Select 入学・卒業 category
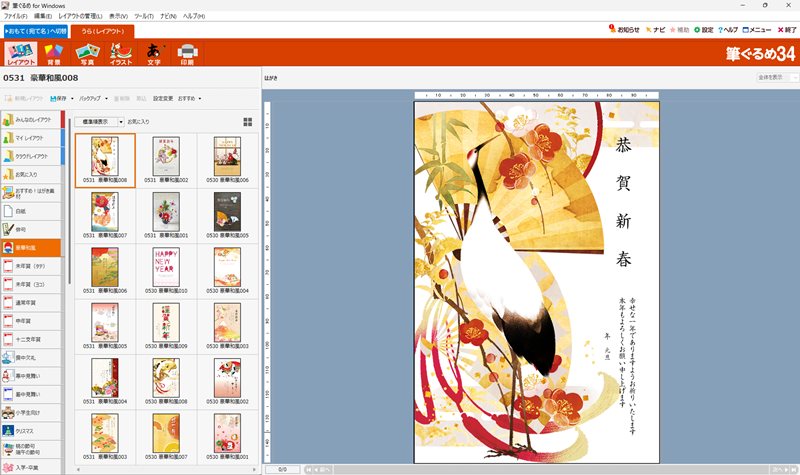 coord(31,467)
